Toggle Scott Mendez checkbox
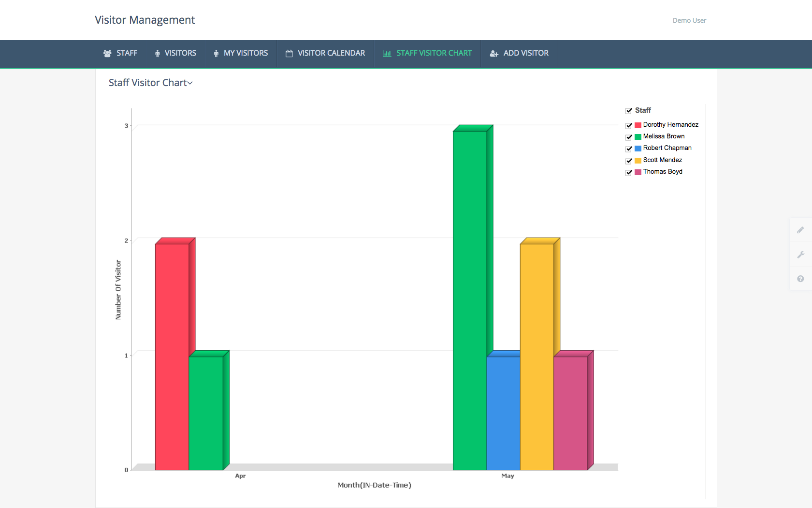The image size is (812, 508). point(629,161)
